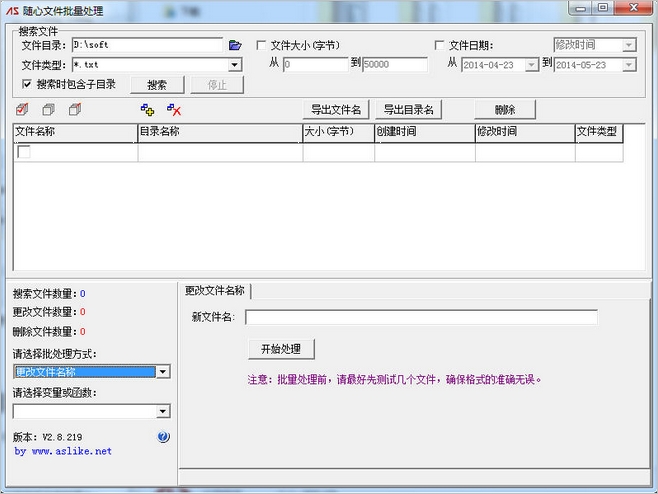Expand the 文件类型 *.txt dropdown
Screen dimensions: 658x494
pyautogui.click(x=235, y=65)
